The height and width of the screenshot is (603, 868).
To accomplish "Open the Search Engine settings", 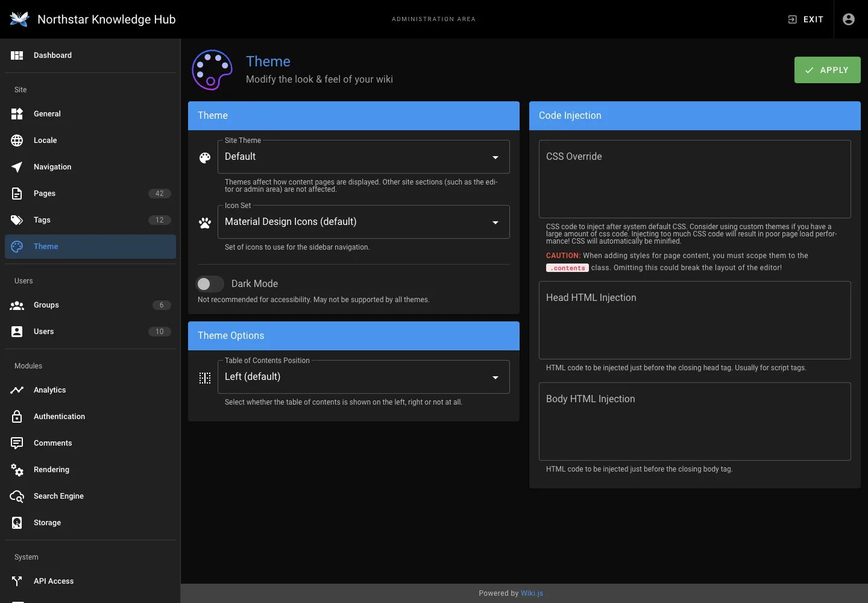I will click(x=90, y=496).
